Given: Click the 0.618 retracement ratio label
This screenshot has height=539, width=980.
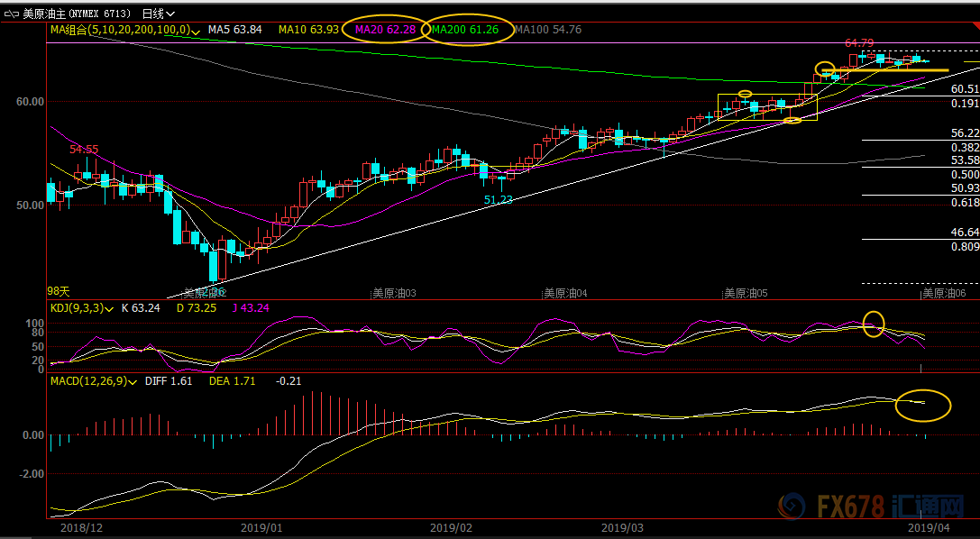Looking at the screenshot, I should tap(965, 203).
